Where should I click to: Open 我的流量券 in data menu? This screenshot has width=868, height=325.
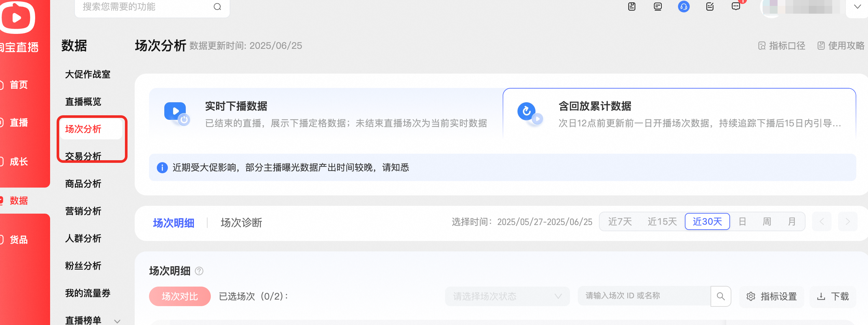tap(88, 293)
